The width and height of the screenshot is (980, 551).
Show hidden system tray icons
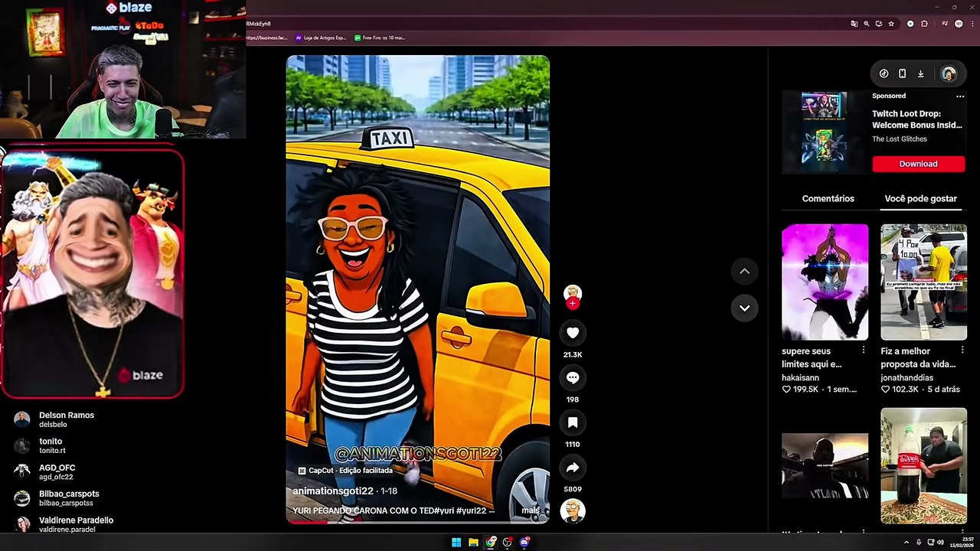click(x=907, y=543)
